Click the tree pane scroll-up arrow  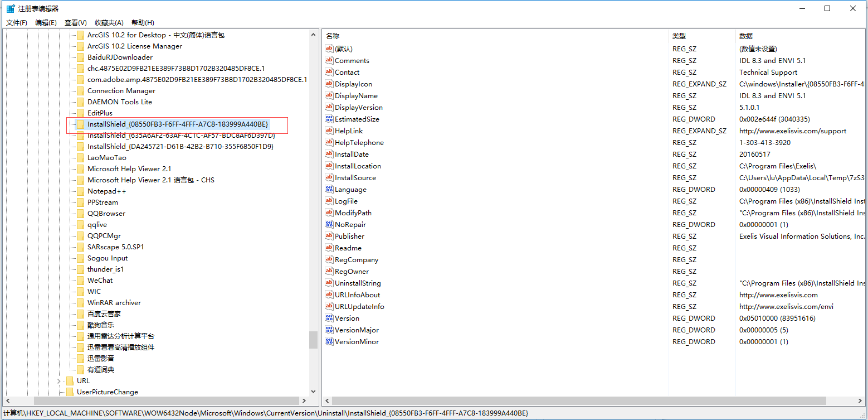[x=313, y=35]
